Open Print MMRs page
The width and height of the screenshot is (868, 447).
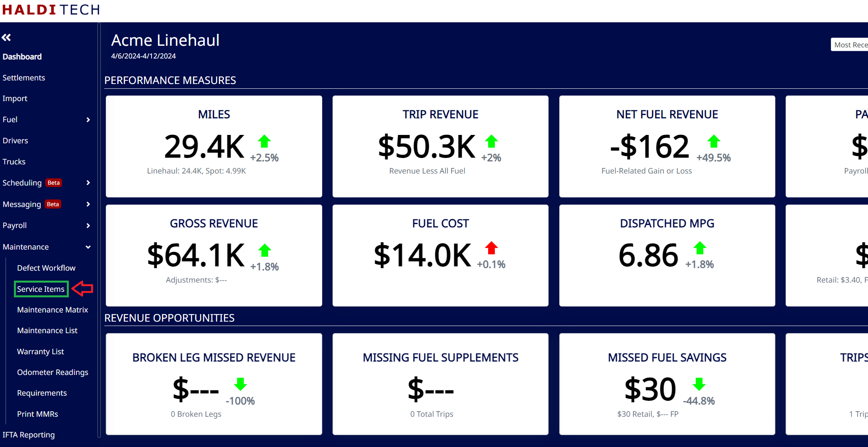(37, 414)
